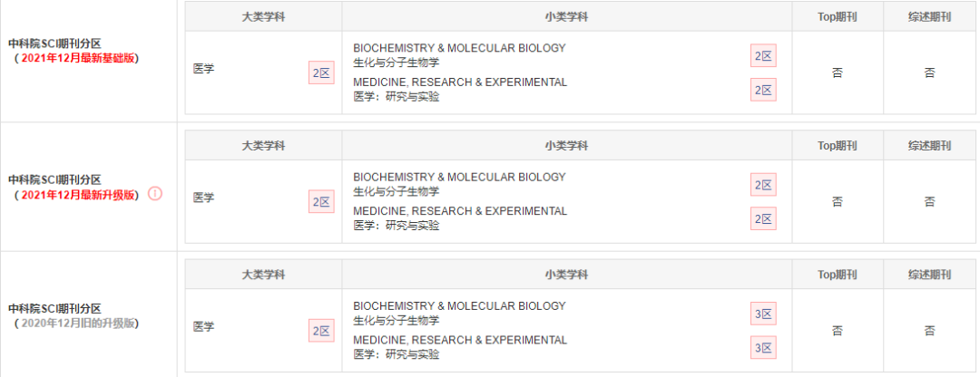The width and height of the screenshot is (980, 377).
Task: Click 2区 badge for Biochemistry in the 基础版 table
Action: [x=763, y=55]
